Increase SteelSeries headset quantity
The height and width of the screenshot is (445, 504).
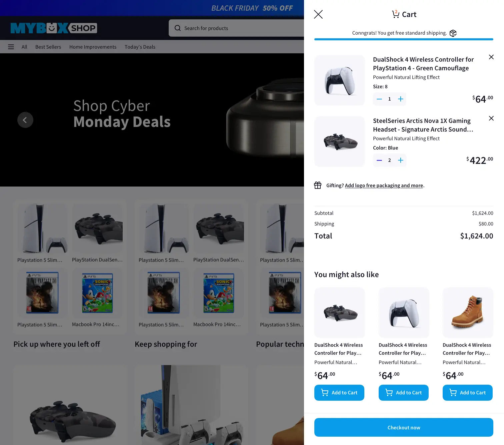401,160
